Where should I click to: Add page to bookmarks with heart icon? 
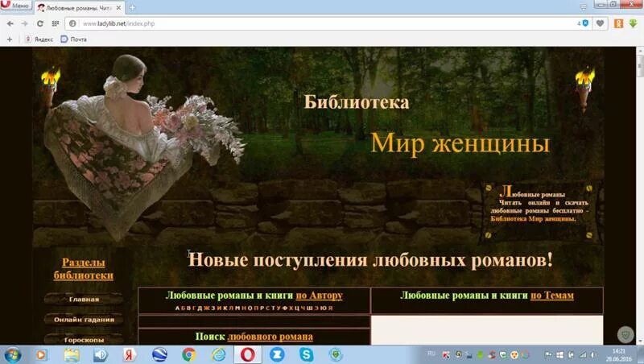(x=600, y=23)
